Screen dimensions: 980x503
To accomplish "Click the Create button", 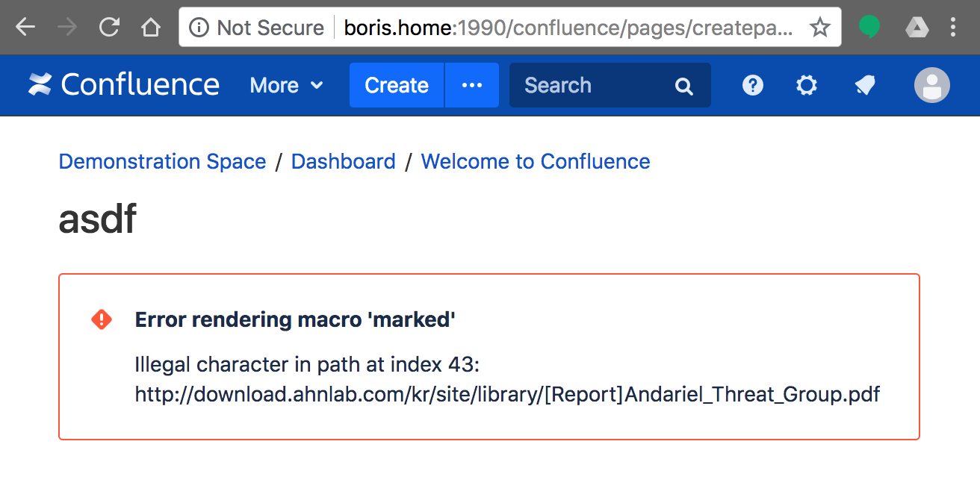I will [397, 85].
